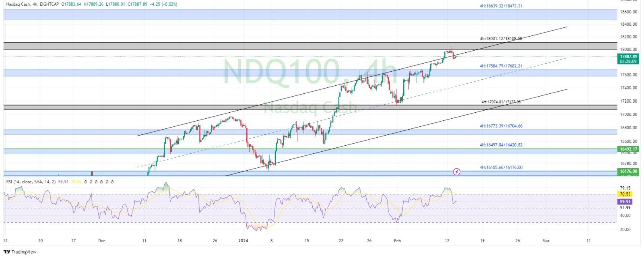Click the 15 date label on time axis
This screenshot has width=644, height=258.
point(307,241)
